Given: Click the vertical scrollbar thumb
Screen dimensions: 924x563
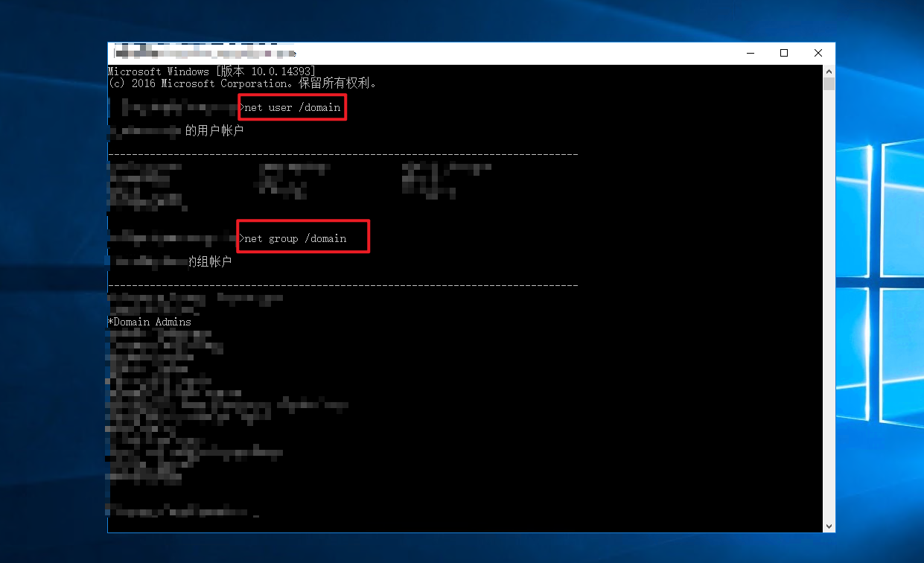Looking at the screenshot, I should (x=829, y=83).
